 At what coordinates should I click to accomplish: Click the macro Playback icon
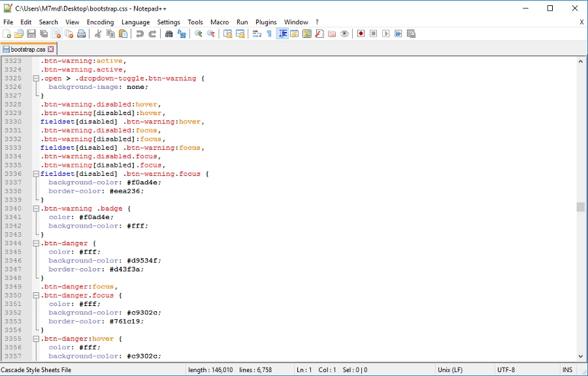pyautogui.click(x=386, y=34)
